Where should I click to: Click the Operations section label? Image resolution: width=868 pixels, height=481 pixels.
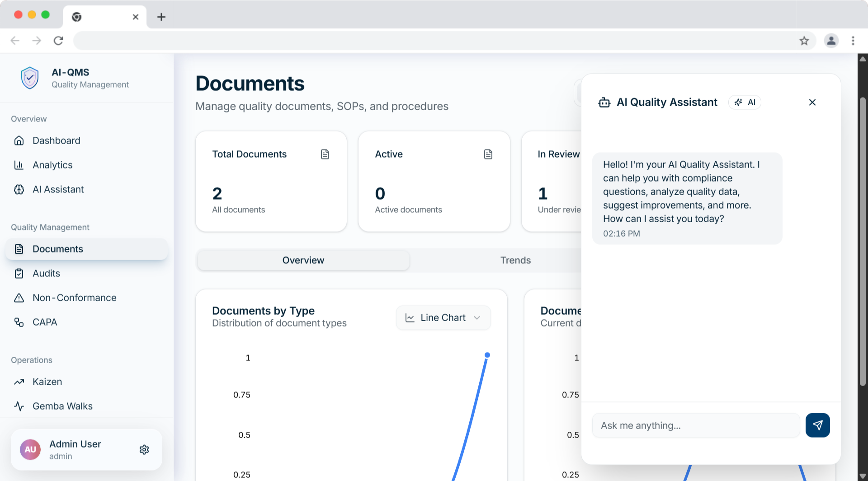point(32,360)
